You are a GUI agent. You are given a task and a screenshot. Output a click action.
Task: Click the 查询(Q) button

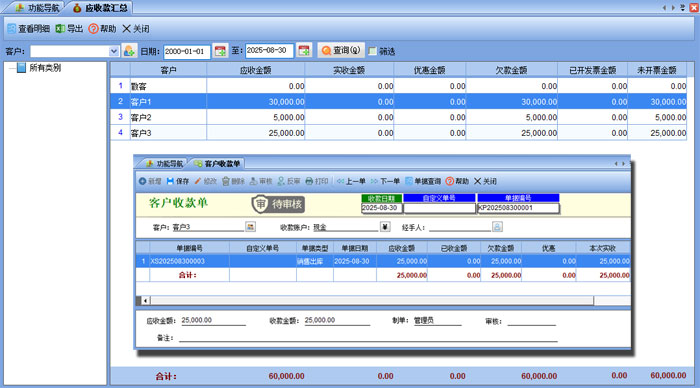pyautogui.click(x=341, y=50)
